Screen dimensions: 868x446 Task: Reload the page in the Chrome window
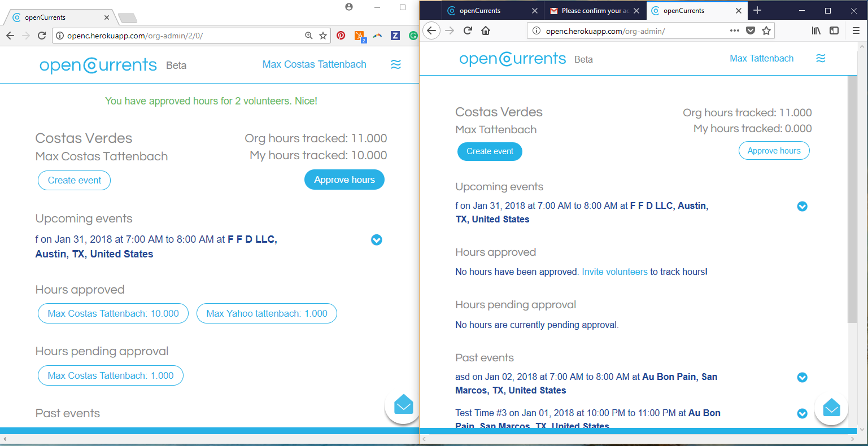[42, 36]
